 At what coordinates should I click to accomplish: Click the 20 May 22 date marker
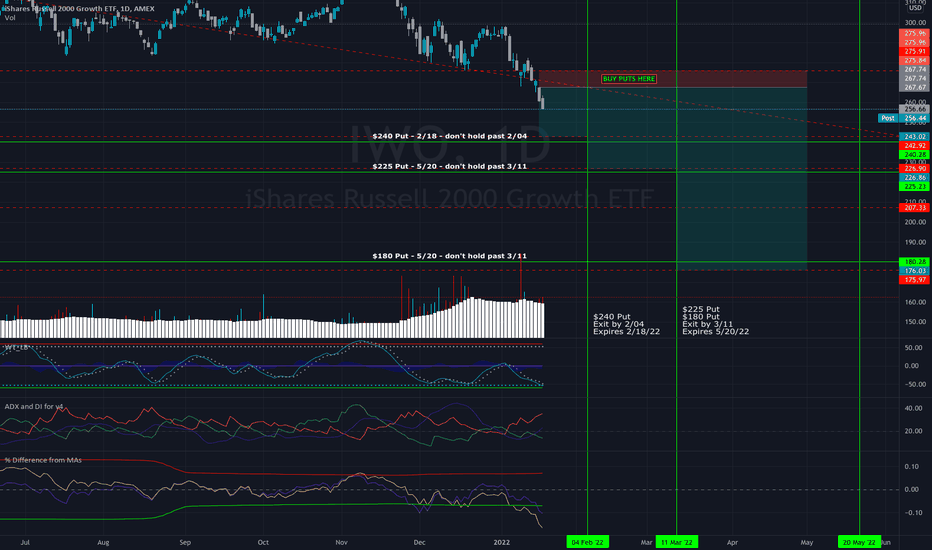[859, 542]
